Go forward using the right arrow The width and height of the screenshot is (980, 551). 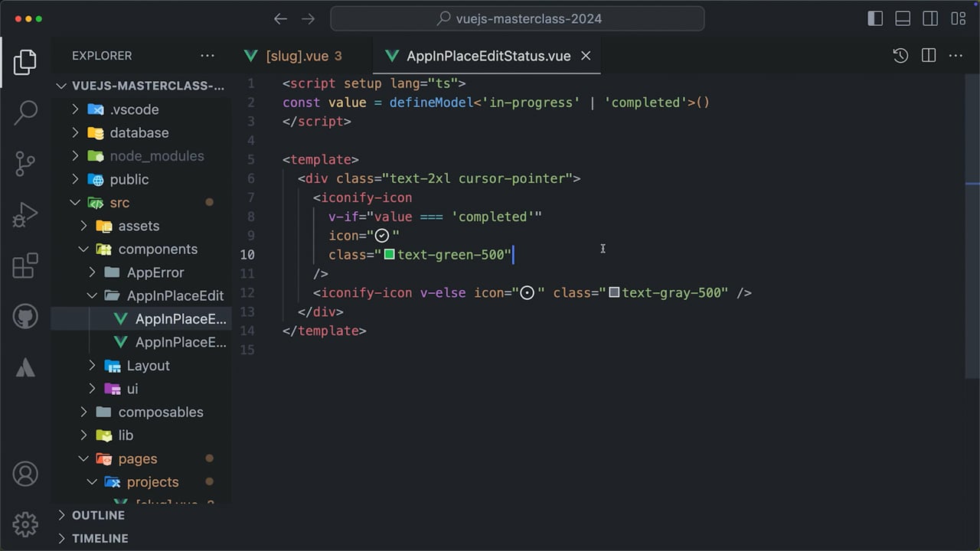coord(309,18)
